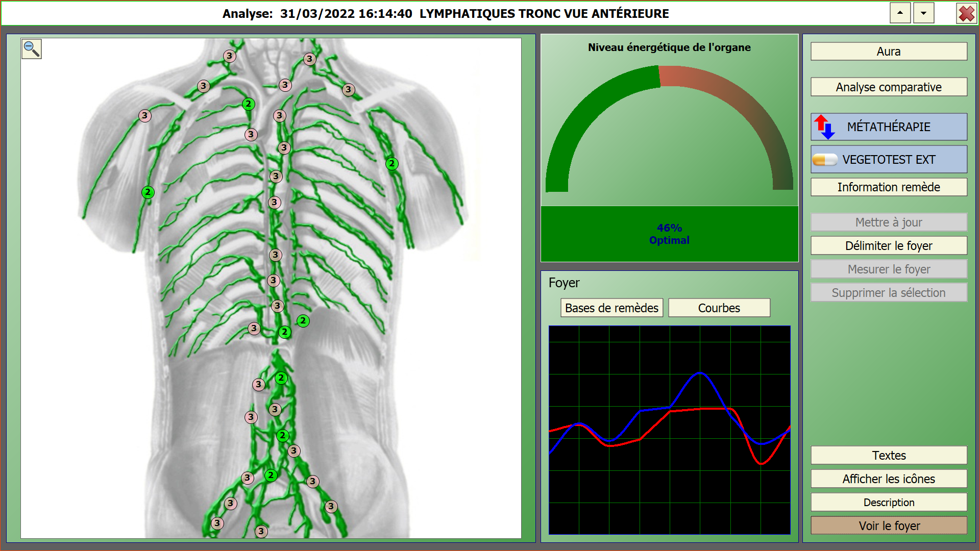Click the capsule icon on Vegetotest Ext

click(824, 160)
